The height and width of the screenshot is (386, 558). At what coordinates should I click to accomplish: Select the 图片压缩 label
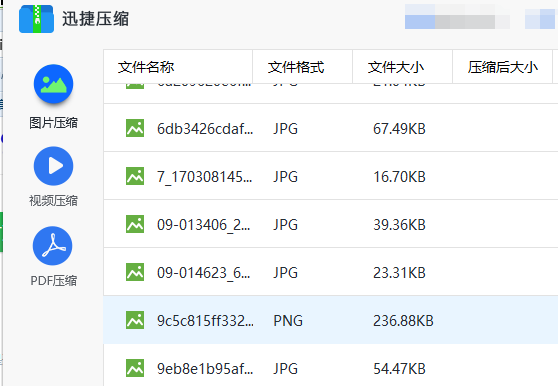click(x=53, y=123)
